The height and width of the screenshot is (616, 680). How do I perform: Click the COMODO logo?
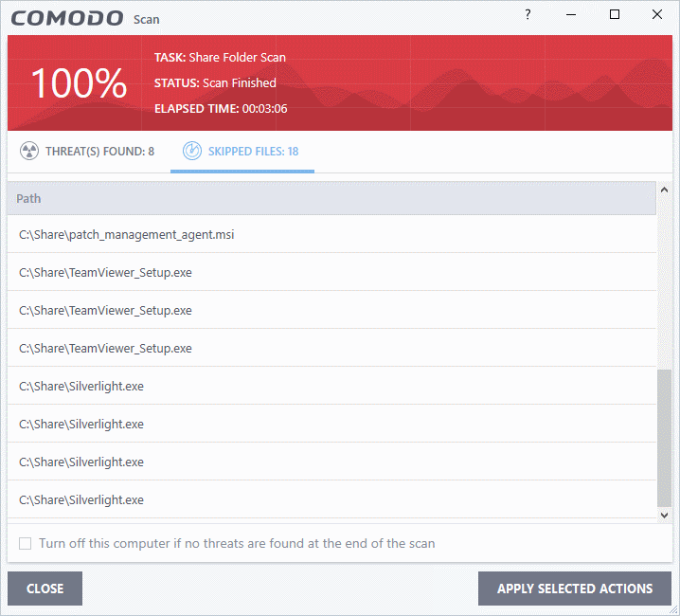coord(67,18)
